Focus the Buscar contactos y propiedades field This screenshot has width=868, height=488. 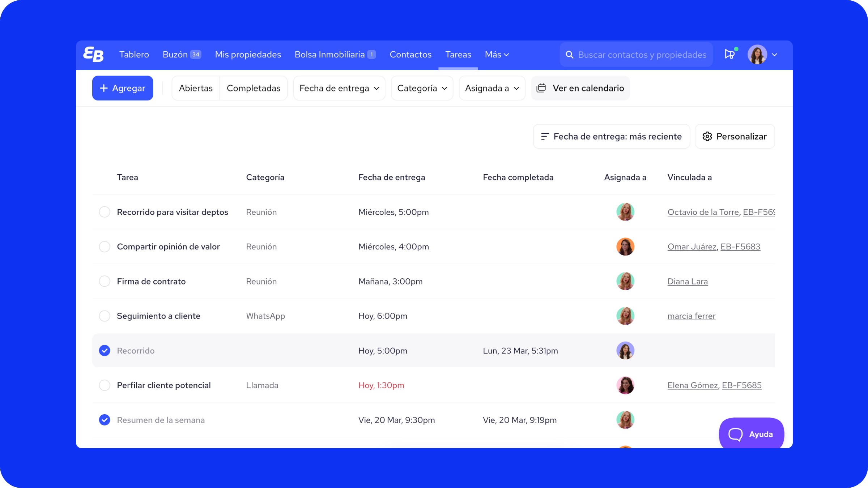coord(642,55)
